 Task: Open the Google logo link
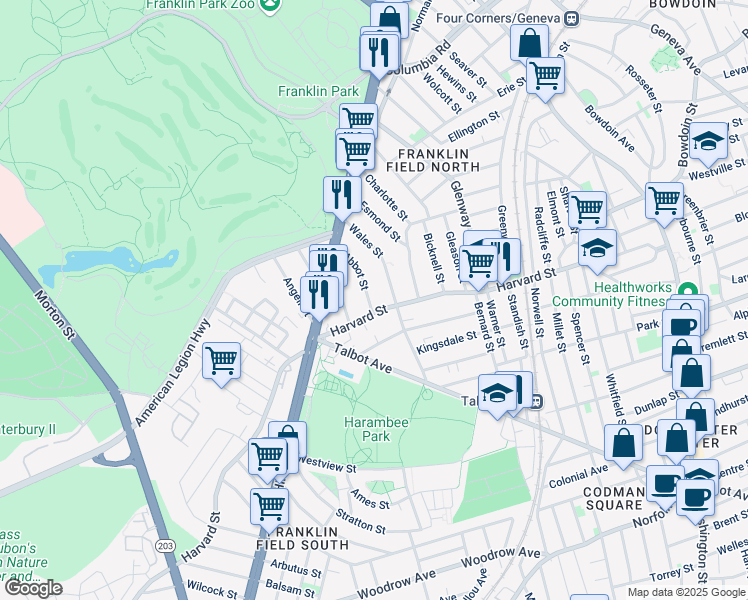(x=33, y=588)
